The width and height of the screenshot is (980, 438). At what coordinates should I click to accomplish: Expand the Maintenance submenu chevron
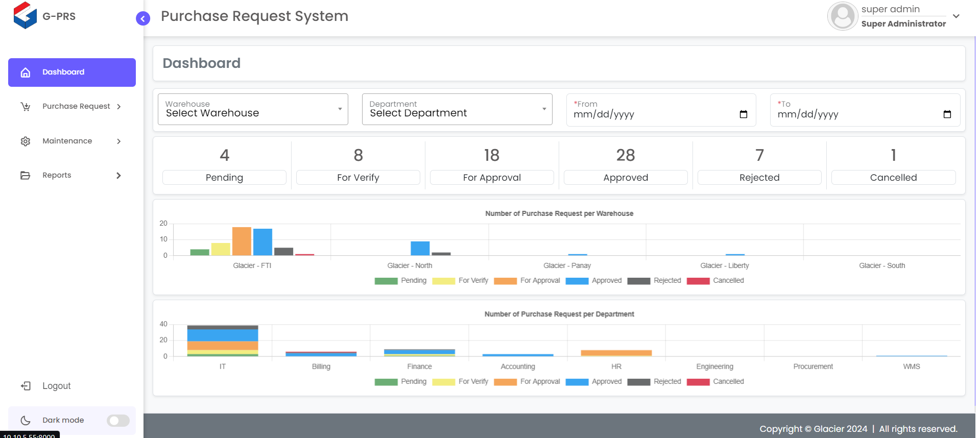[118, 141]
